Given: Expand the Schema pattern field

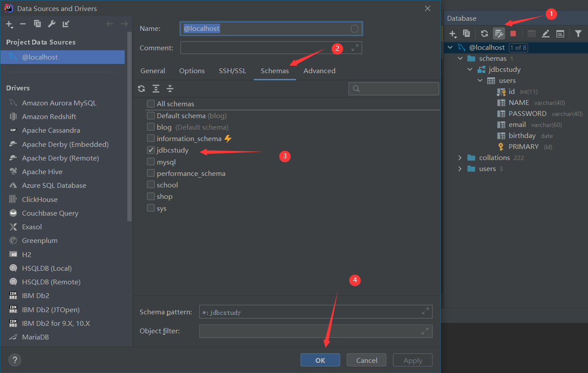Looking at the screenshot, I should 425,311.
